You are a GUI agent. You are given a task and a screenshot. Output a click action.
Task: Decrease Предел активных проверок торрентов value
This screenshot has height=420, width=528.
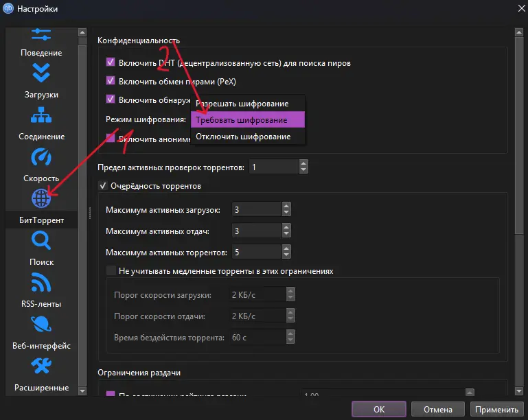(x=303, y=170)
